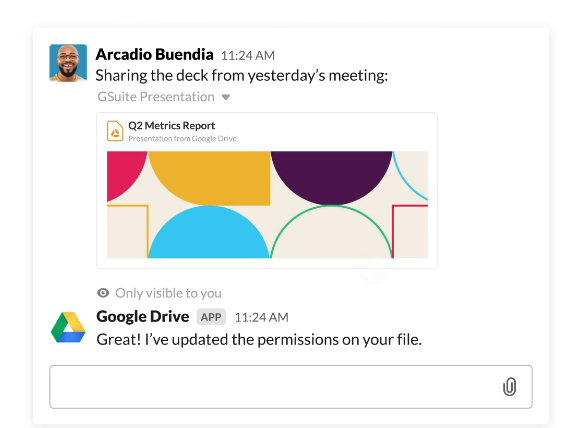
Task: Click the orange presentation file icon
Action: [x=115, y=131]
